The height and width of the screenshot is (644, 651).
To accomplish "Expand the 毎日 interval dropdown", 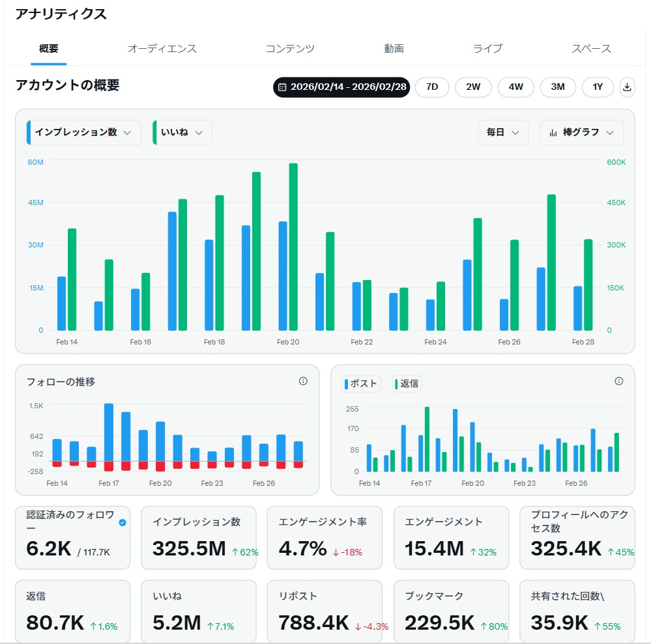I will pyautogui.click(x=503, y=133).
